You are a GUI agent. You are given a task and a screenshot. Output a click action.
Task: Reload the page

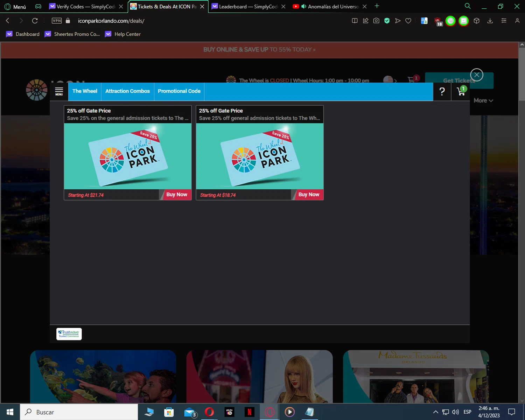(x=35, y=21)
